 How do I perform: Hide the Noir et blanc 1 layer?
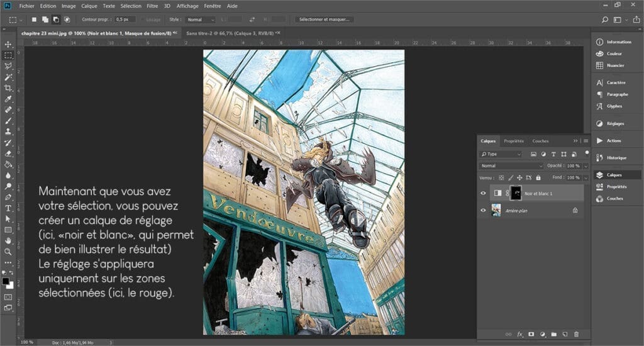[x=483, y=193]
